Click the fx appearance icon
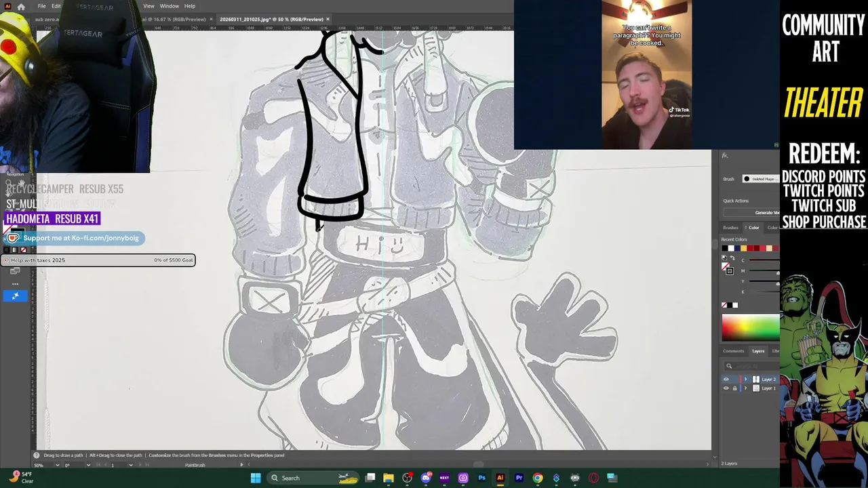Viewport: 868px width, 488px height. [725, 156]
